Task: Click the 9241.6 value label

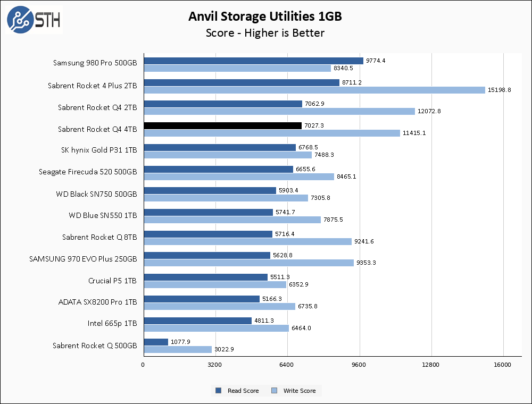Action: pos(364,241)
